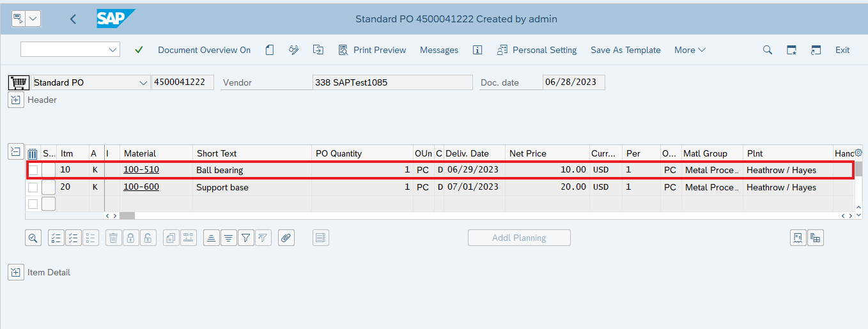The image size is (868, 329).
Task: Click Exit in the toolbar
Action: 842,50
